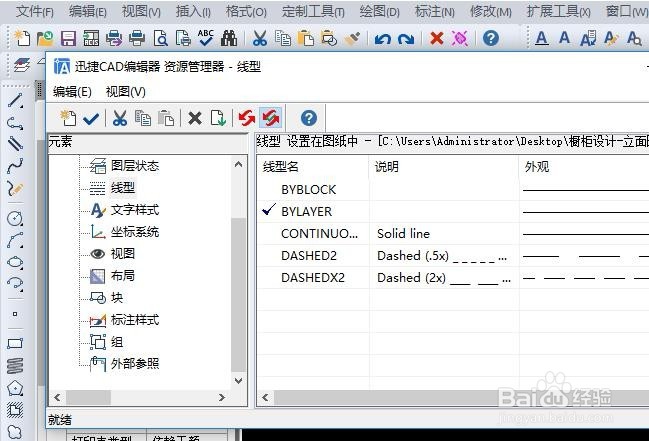Click the 线型名 column header
The height and width of the screenshot is (441, 649).
point(313,167)
